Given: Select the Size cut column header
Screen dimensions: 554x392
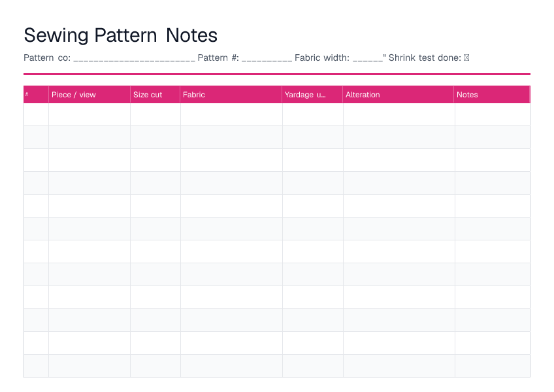Looking at the screenshot, I should click(x=155, y=94).
